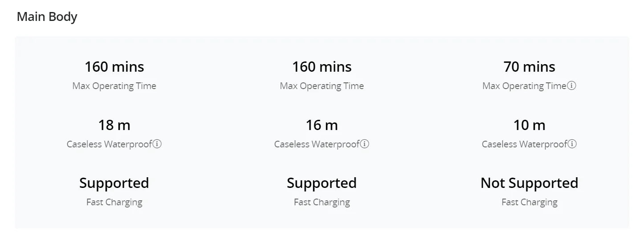Click Fast Charging label below Not Supported

click(x=529, y=202)
